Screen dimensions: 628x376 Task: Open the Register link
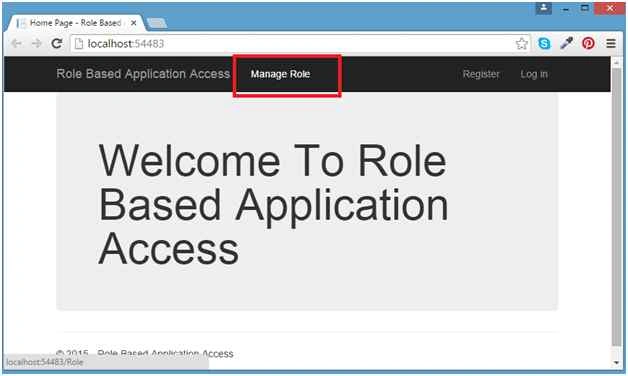[x=481, y=74]
